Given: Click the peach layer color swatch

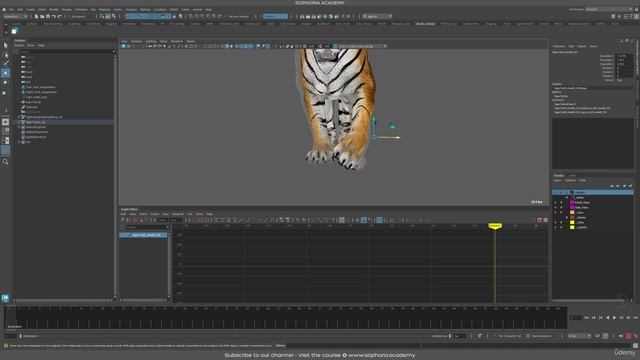Looking at the screenshot, I should [572, 212].
